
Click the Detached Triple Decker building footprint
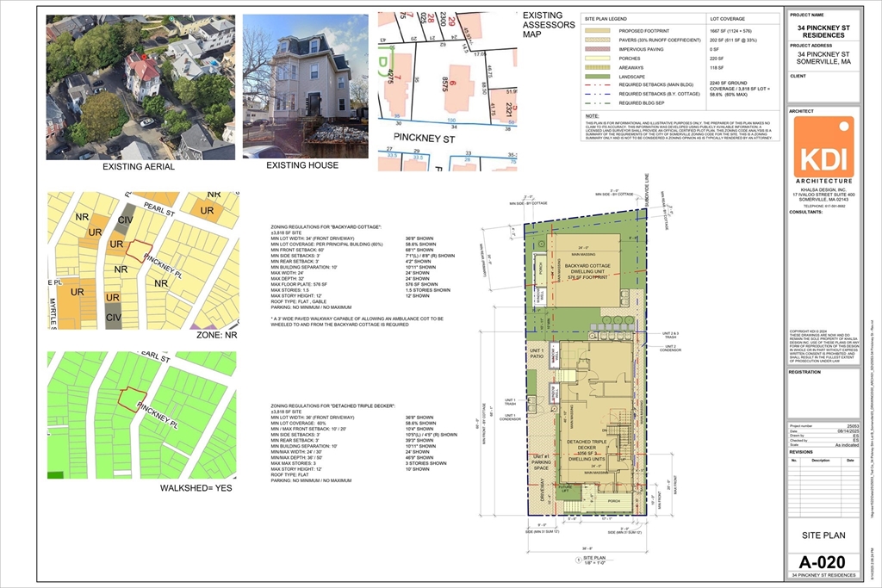[604, 439]
